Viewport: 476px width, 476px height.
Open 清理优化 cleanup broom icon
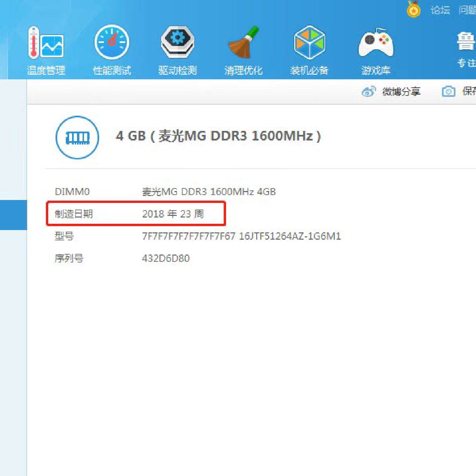[x=243, y=42]
